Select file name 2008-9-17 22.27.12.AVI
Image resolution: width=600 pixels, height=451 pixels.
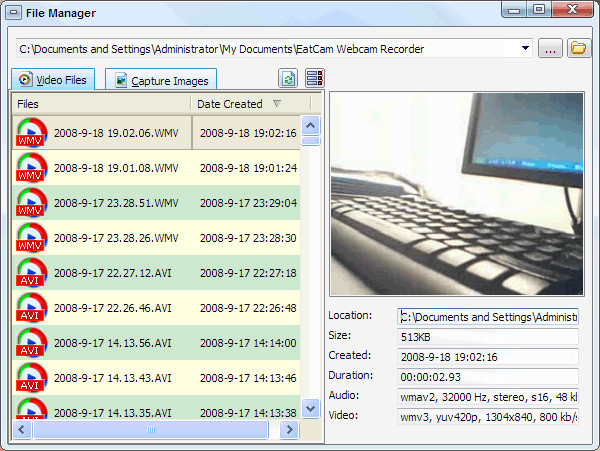click(x=113, y=273)
